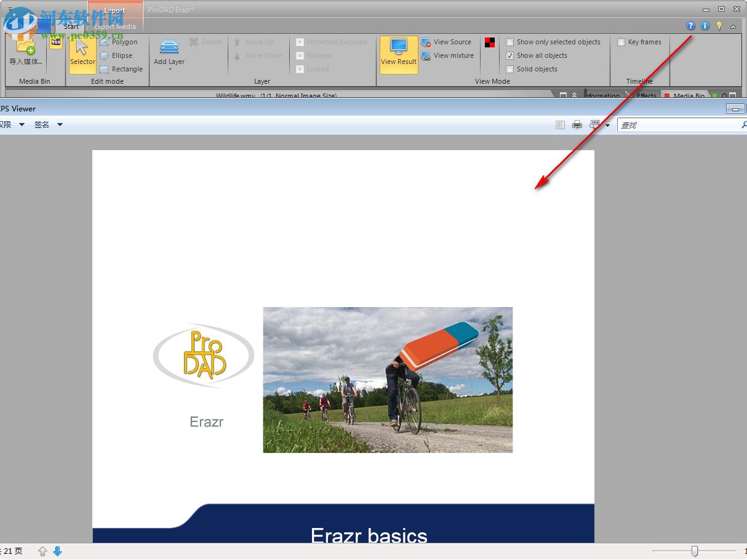Enable Solid objects checkbox

[509, 69]
